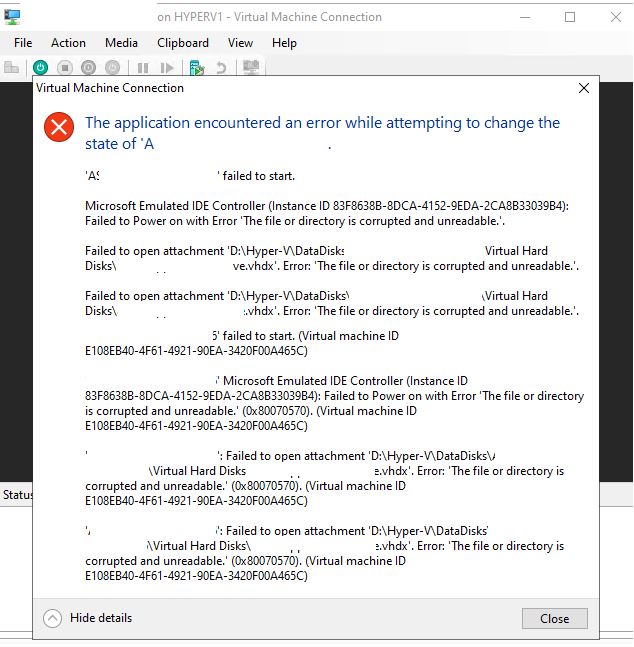634x647 pixels.
Task: Click the Enhanced Session toolbar icon
Action: (251, 67)
